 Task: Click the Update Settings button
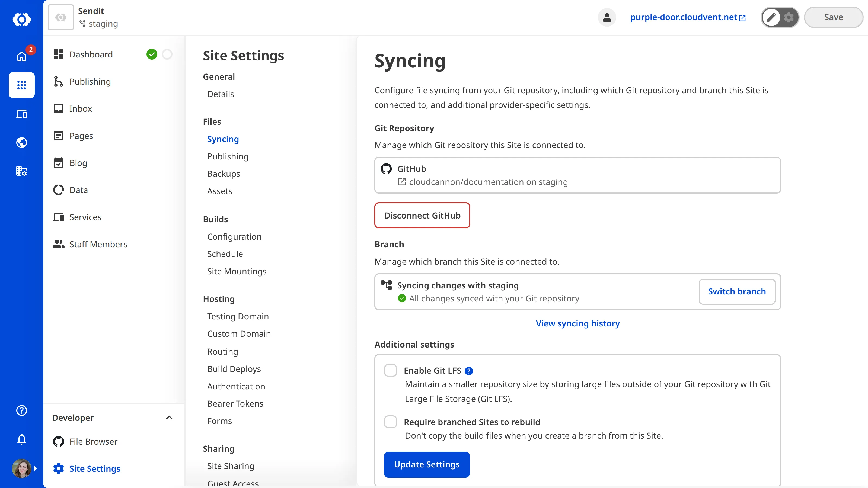click(427, 464)
